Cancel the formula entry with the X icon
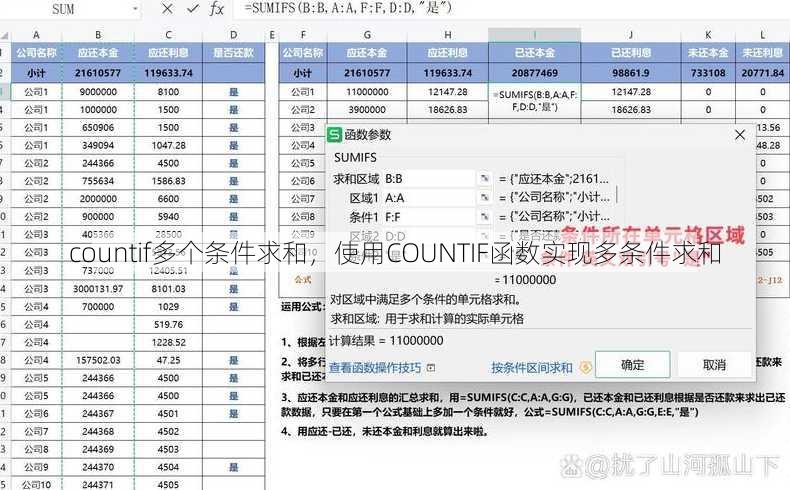This screenshot has height=490, width=790. 167,9
